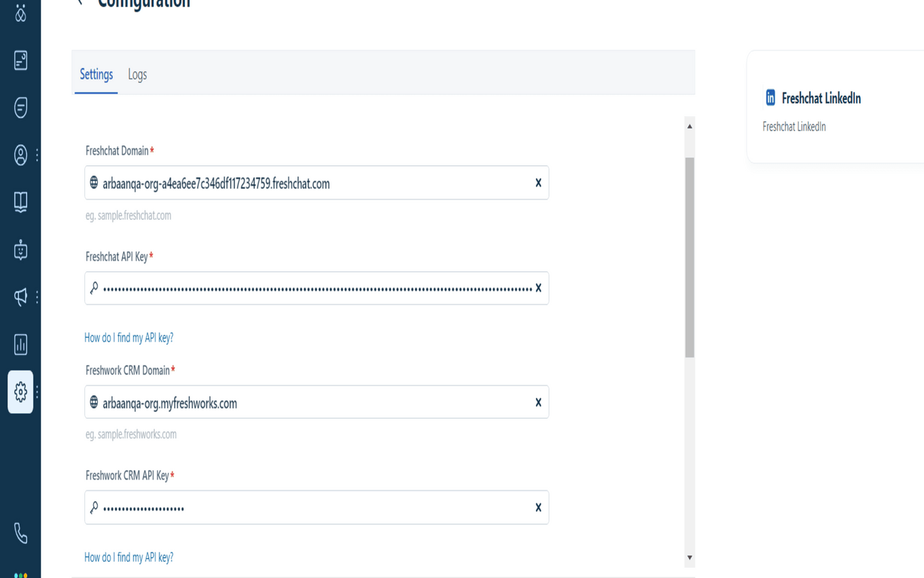Focus the Freshwork CRM API Key input field

[x=317, y=507]
